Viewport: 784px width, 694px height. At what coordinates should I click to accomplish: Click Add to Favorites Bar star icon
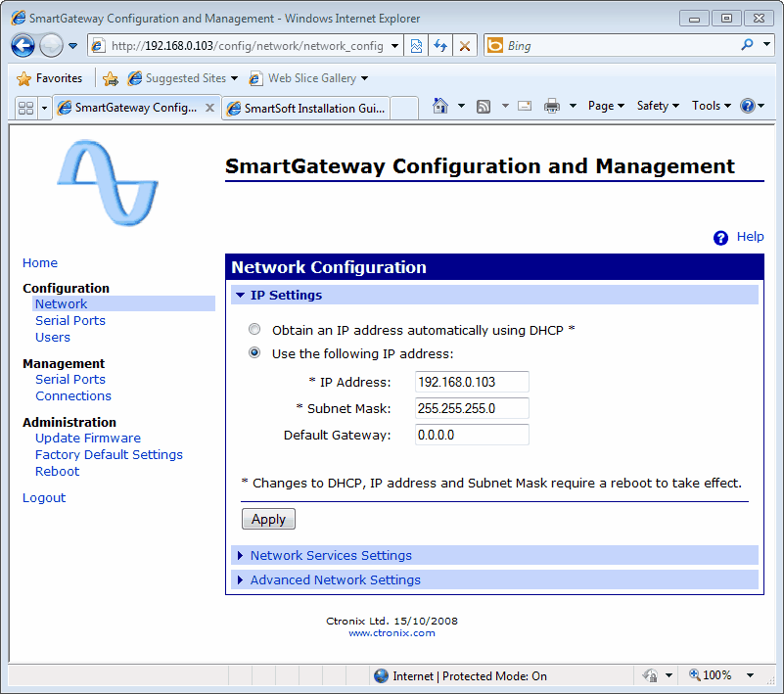click(x=110, y=78)
